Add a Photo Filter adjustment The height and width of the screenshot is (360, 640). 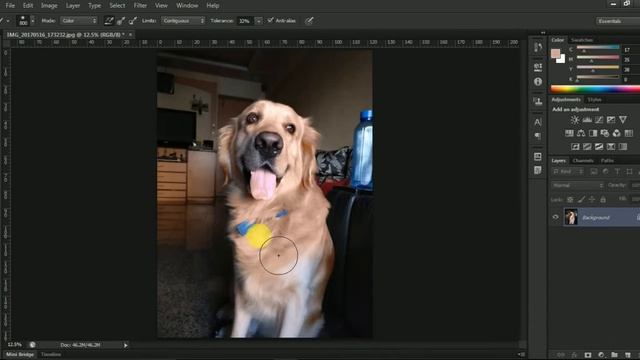click(x=605, y=133)
